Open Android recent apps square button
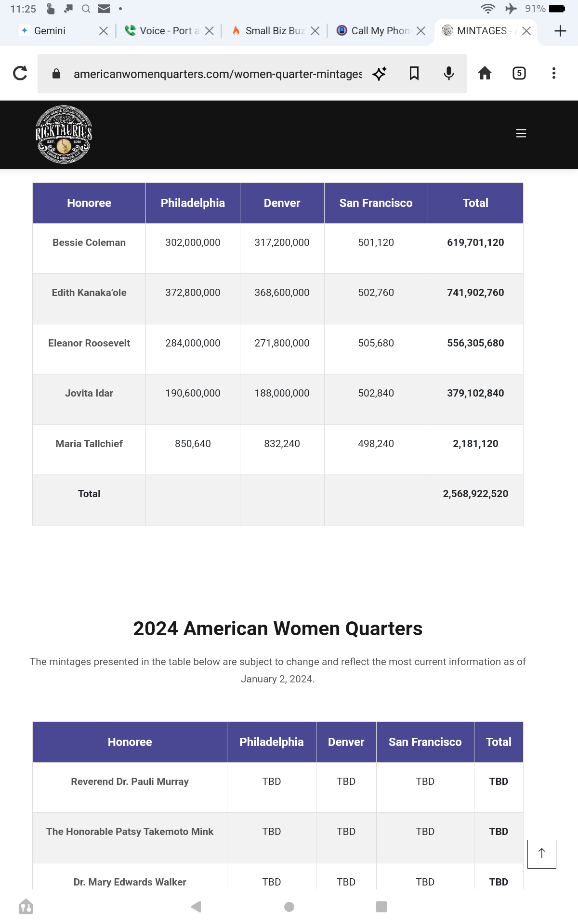This screenshot has height=924, width=578. [x=381, y=907]
